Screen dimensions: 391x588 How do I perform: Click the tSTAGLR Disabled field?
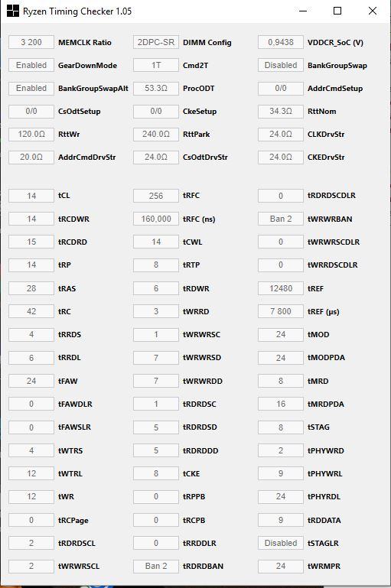(281, 543)
